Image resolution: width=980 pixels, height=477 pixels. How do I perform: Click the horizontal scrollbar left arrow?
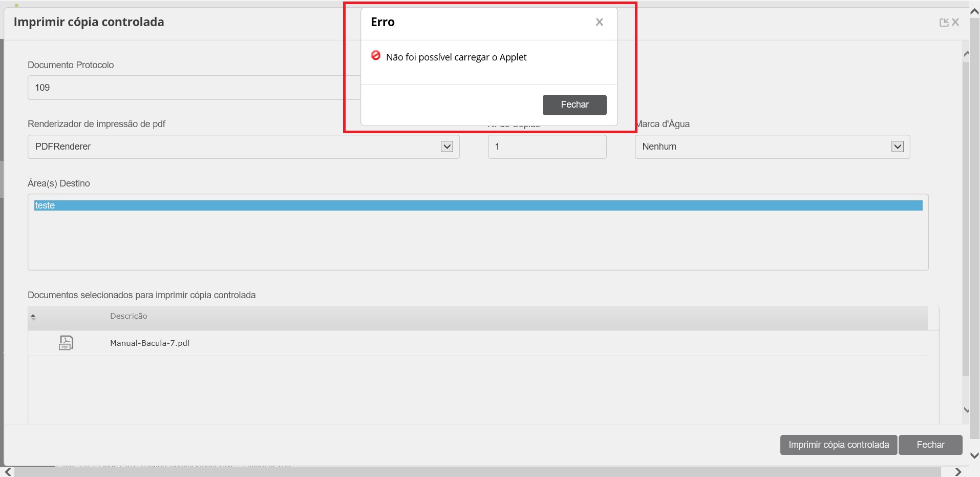[8, 472]
